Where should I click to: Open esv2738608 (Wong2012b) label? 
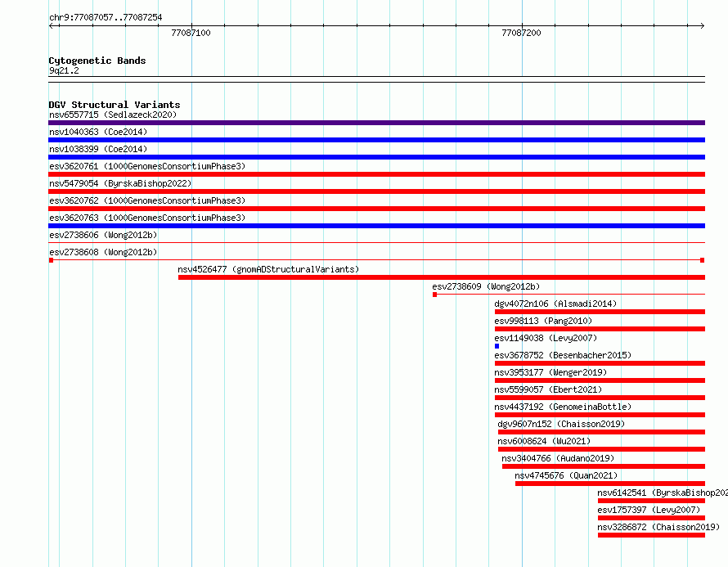tap(103, 252)
